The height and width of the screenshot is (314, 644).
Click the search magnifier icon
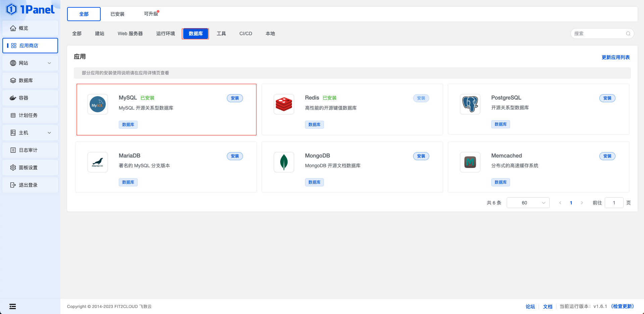pyautogui.click(x=628, y=34)
